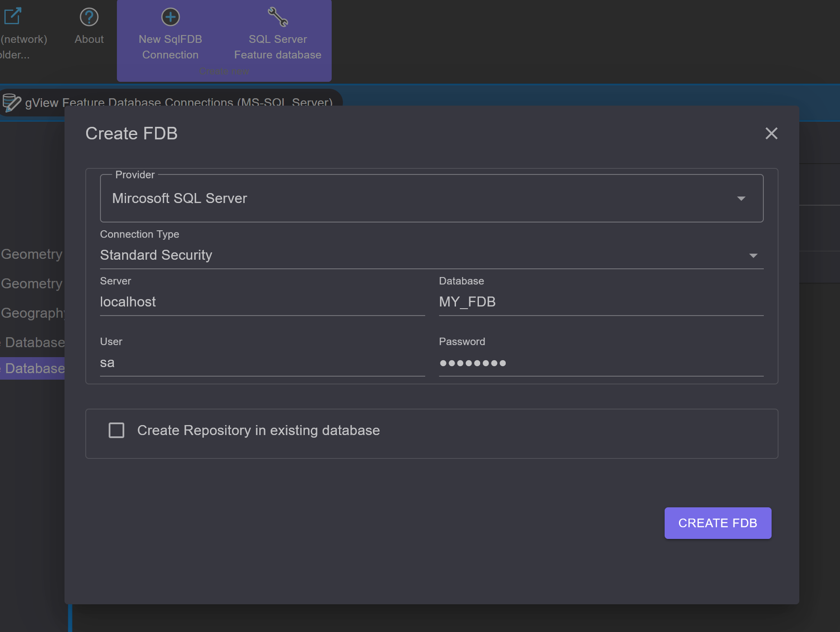Click the network folder link icon
840x632 pixels.
coord(13,16)
